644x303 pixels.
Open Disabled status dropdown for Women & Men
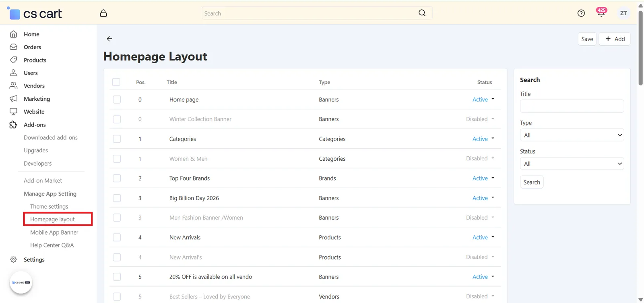(x=480, y=158)
